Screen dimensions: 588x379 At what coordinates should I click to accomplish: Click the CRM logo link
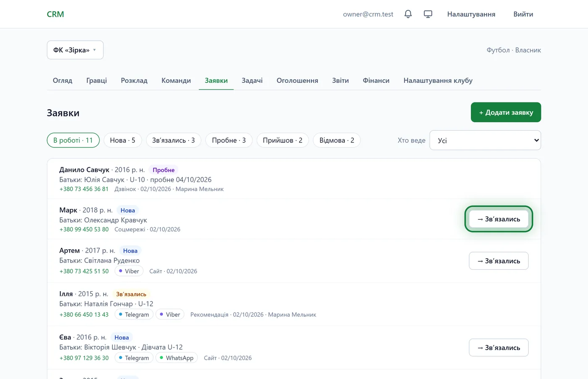[55, 14]
